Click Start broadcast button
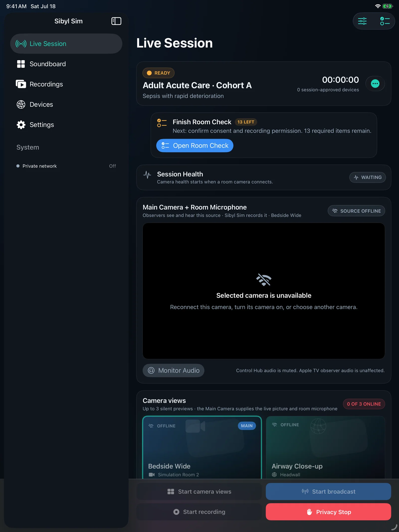The width and height of the screenshot is (399, 532). (328, 492)
